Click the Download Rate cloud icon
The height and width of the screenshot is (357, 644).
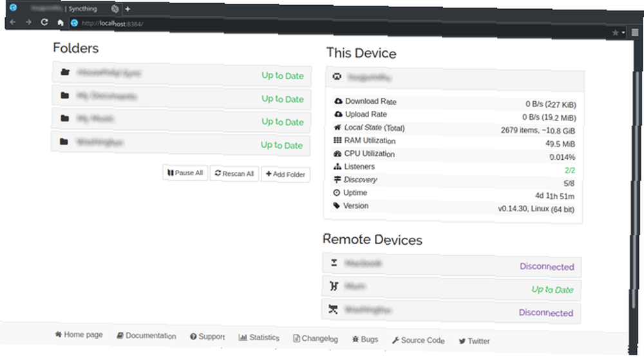[x=338, y=101]
